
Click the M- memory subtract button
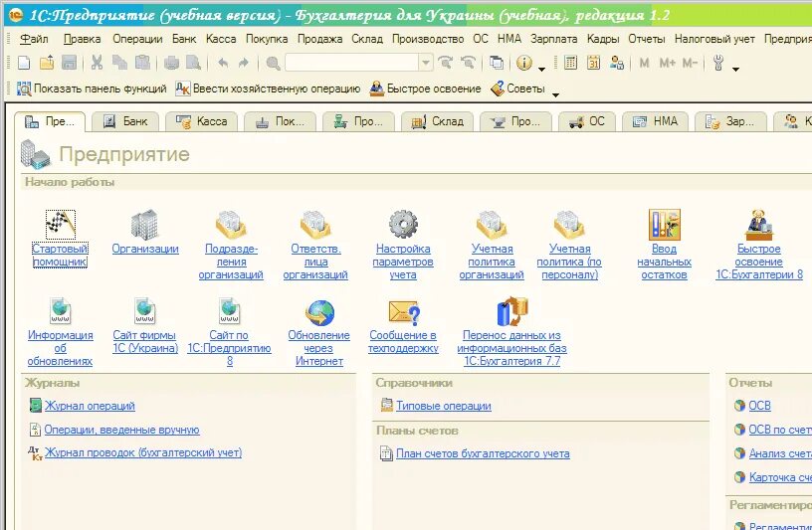[x=690, y=64]
